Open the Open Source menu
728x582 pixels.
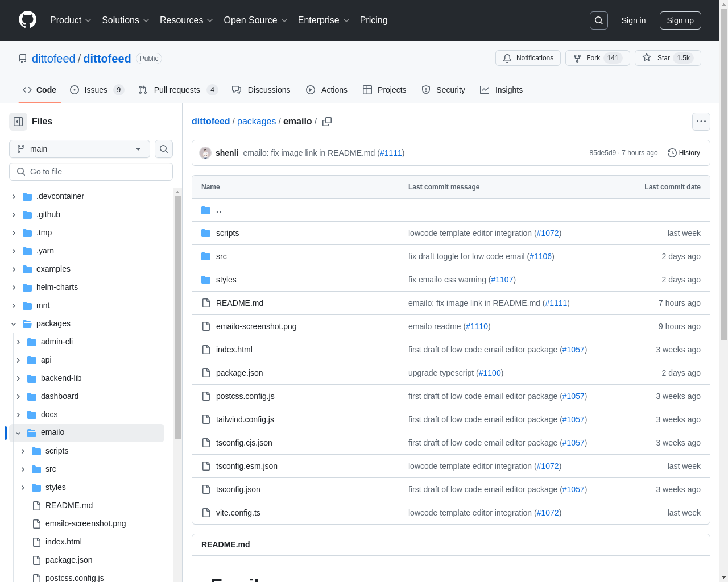pyautogui.click(x=256, y=20)
